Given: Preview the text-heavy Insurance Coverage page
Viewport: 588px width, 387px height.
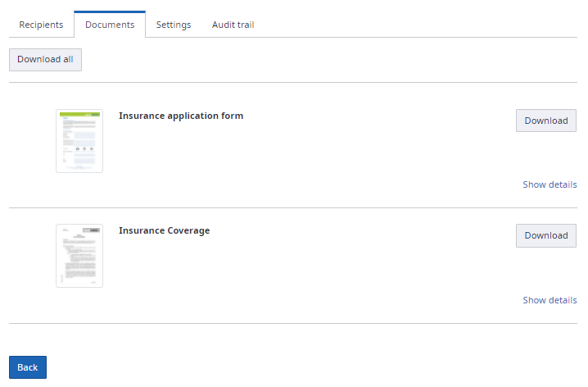Looking at the screenshot, I should pos(79,256).
